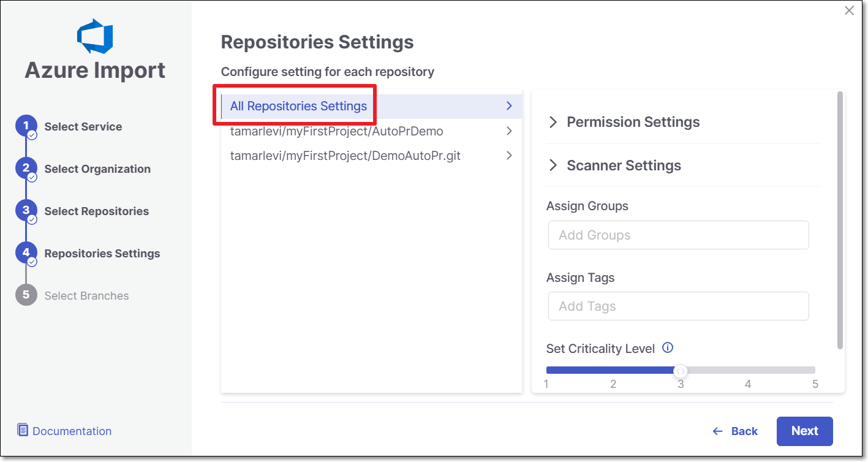Click the Add Groups input field
The height and width of the screenshot is (462, 868).
pyautogui.click(x=678, y=235)
